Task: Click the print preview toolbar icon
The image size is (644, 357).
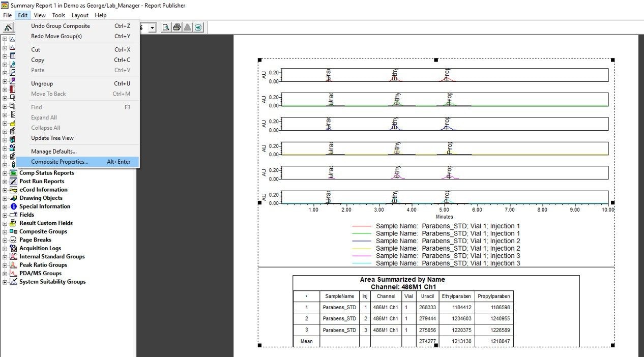Action: (x=166, y=27)
